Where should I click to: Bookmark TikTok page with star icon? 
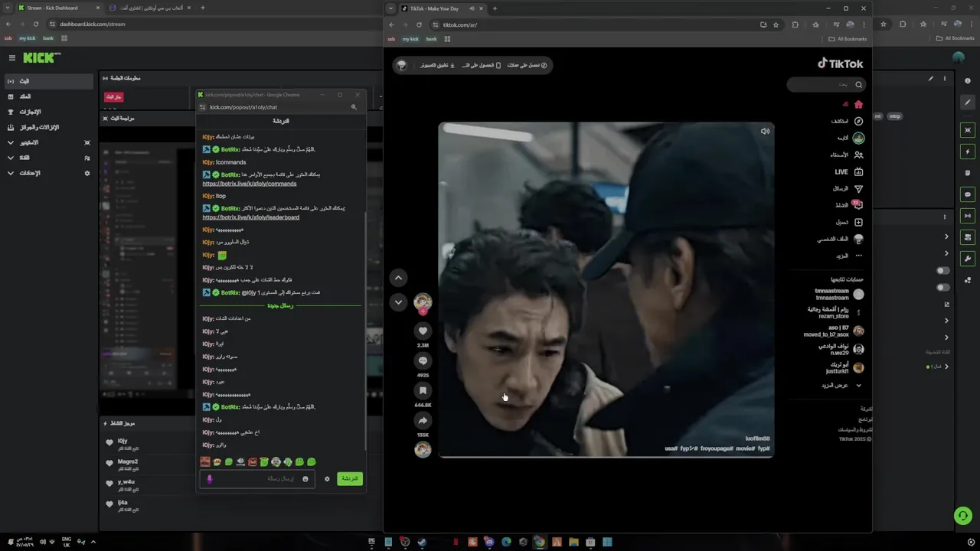coord(776,24)
